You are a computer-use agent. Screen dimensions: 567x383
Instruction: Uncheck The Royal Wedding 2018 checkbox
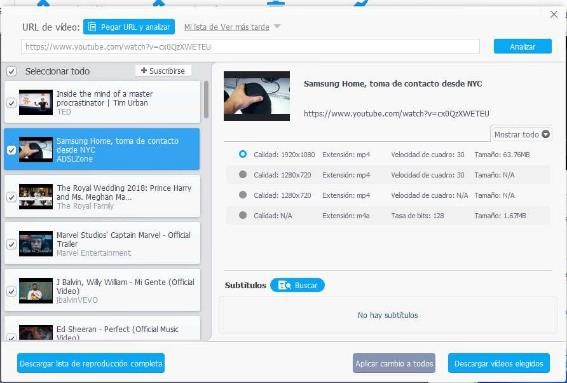pyautogui.click(x=11, y=197)
